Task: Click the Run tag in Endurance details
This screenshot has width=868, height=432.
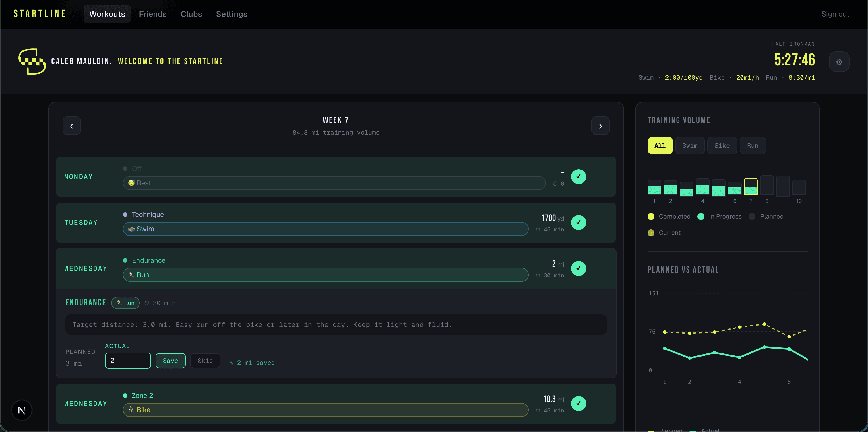Action: pos(125,303)
